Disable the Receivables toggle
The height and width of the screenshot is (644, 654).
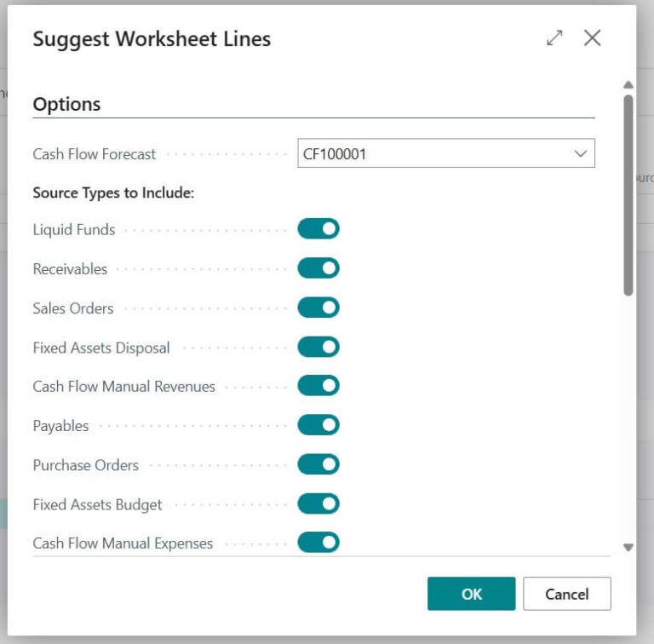point(318,268)
